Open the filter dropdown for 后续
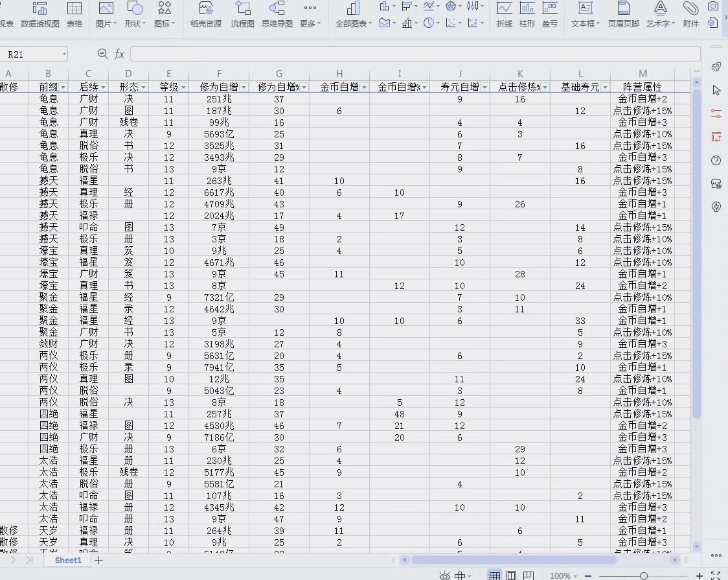The width and height of the screenshot is (728, 580). 104,87
